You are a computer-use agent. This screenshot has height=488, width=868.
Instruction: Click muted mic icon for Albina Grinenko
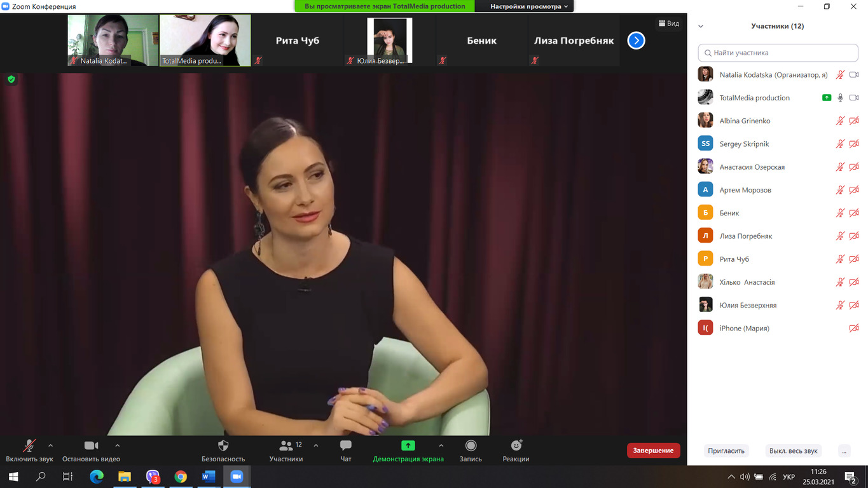click(840, 121)
